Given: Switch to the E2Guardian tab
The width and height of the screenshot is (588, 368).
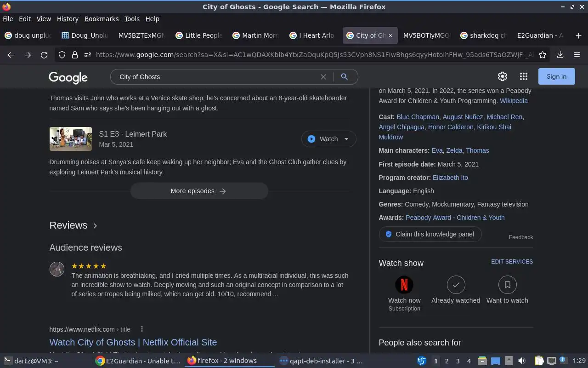Looking at the screenshot, I should pos(541,35).
